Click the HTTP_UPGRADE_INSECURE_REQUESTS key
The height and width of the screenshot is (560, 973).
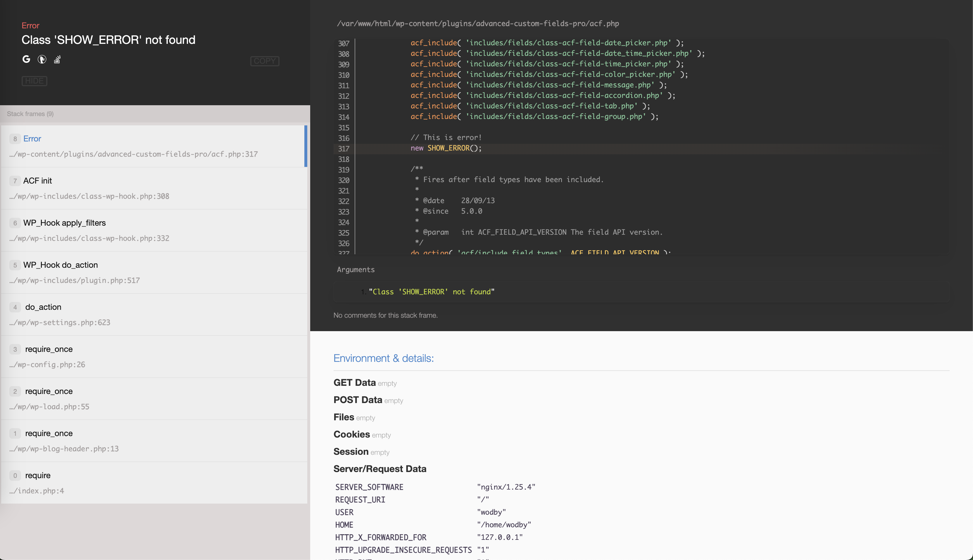pos(403,550)
